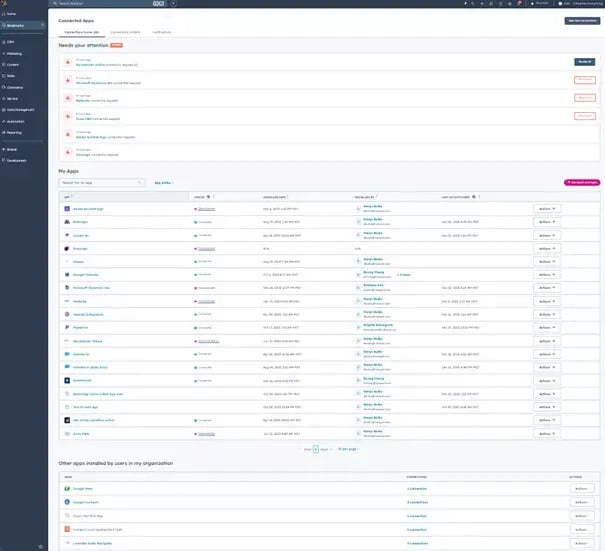The height and width of the screenshot is (551, 605).
Task: Open notifications bell in the top bar
Action: click(519, 3)
